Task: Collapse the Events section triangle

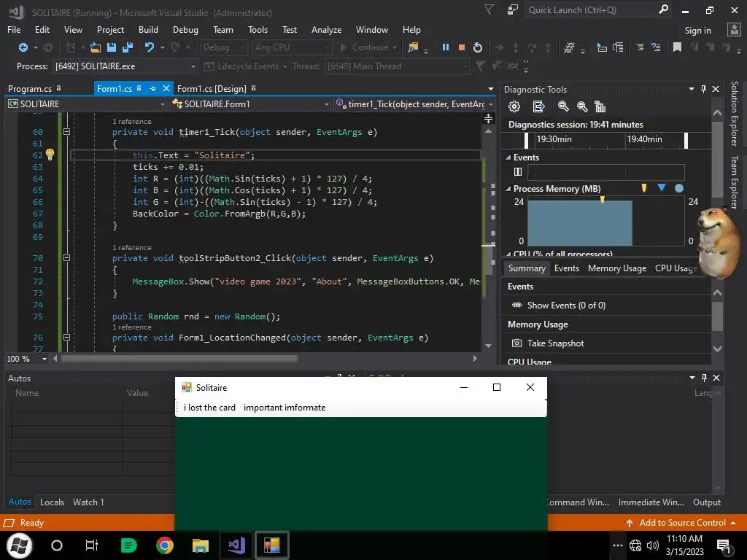Action: click(x=508, y=157)
